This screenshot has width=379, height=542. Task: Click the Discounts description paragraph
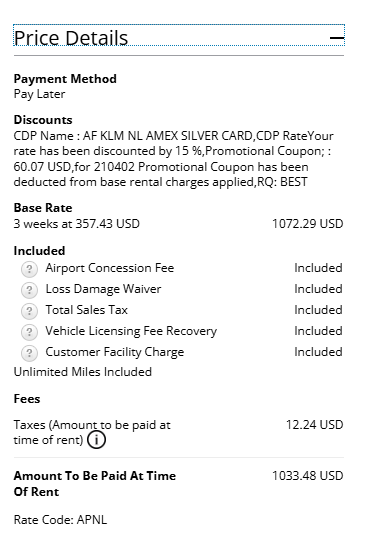tap(173, 159)
